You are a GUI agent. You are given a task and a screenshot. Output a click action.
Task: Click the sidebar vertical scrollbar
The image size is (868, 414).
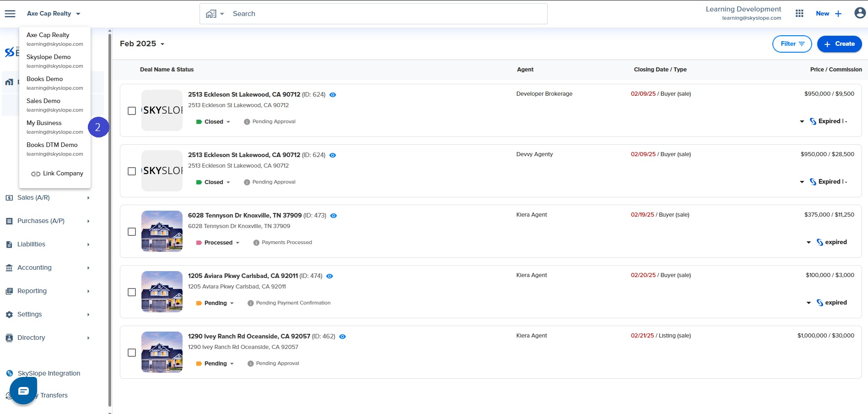click(110, 220)
